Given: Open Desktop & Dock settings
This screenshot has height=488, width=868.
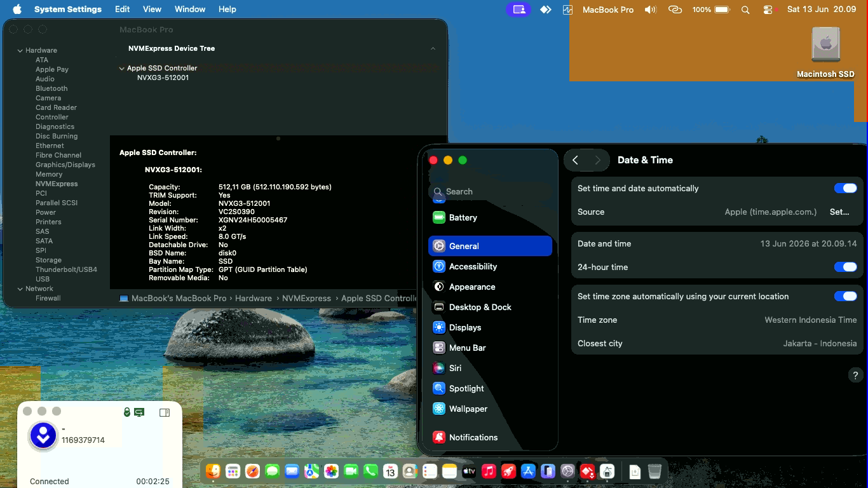Looking at the screenshot, I should [x=490, y=307].
